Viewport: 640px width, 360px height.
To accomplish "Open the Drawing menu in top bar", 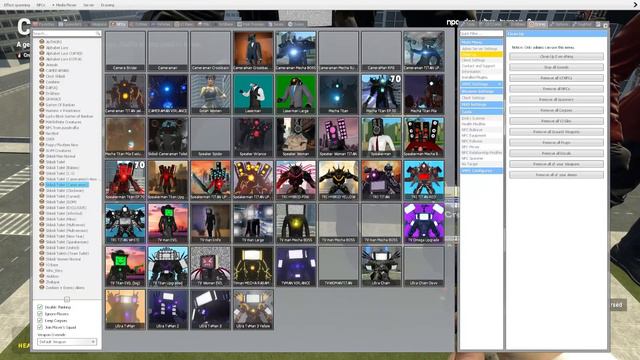I will point(108,5).
